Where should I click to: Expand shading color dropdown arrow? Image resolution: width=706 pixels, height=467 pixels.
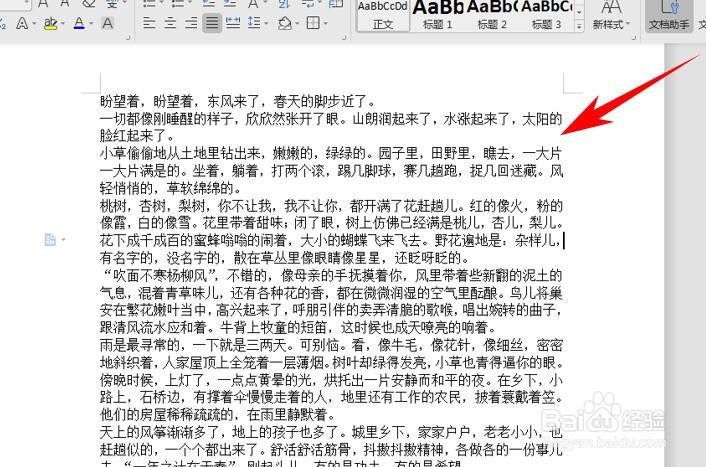pos(297,24)
